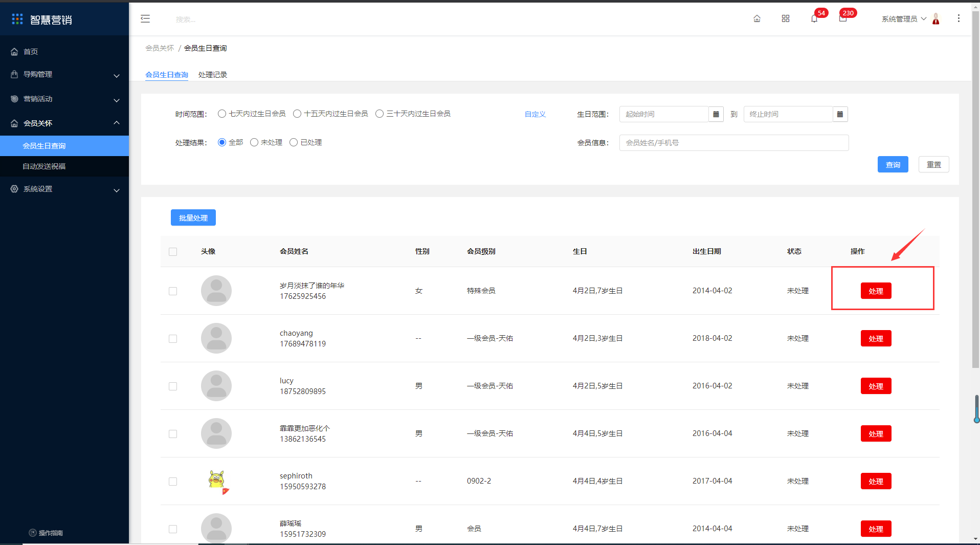The height and width of the screenshot is (545, 980).
Task: Click the 会员关怀 sidebar icon
Action: point(14,123)
